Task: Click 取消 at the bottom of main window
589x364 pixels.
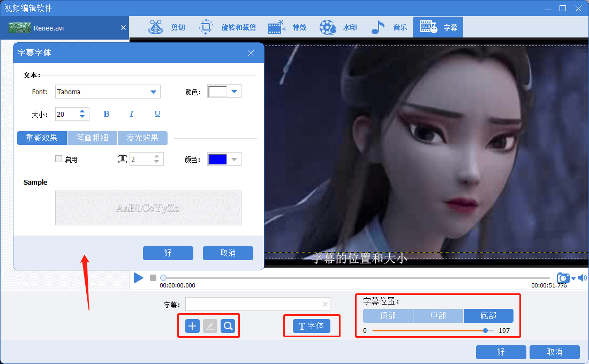Action: (555, 352)
